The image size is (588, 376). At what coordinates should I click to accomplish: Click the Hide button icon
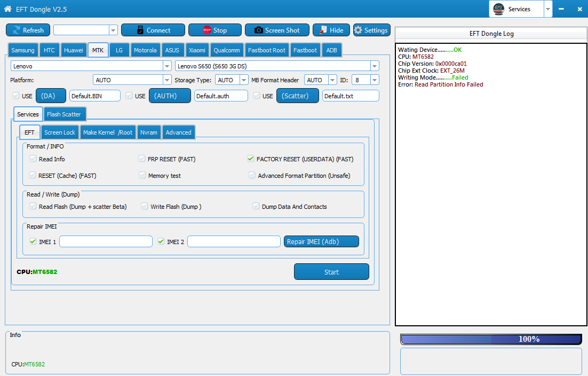(x=323, y=30)
